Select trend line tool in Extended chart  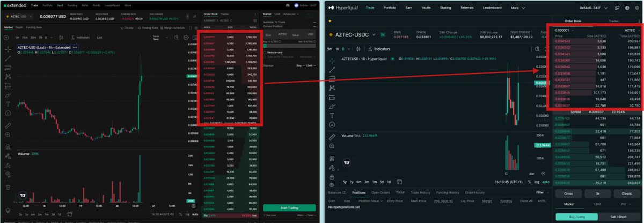pos(8,57)
